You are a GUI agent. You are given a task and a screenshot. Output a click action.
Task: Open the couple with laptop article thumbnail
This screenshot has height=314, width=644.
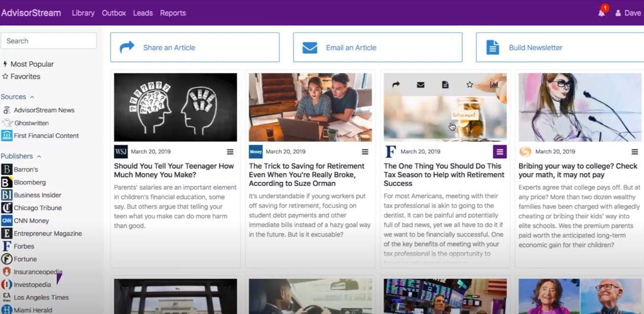click(310, 107)
